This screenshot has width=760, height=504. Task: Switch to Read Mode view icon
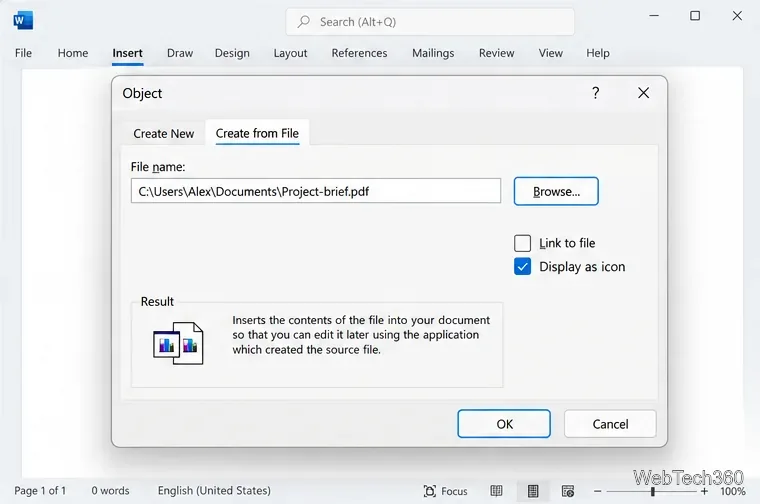[496, 491]
